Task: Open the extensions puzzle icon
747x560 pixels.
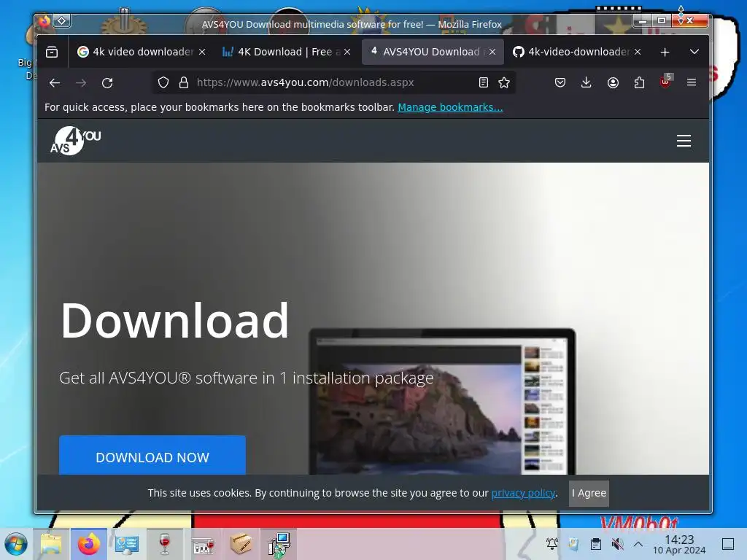Action: pos(639,83)
